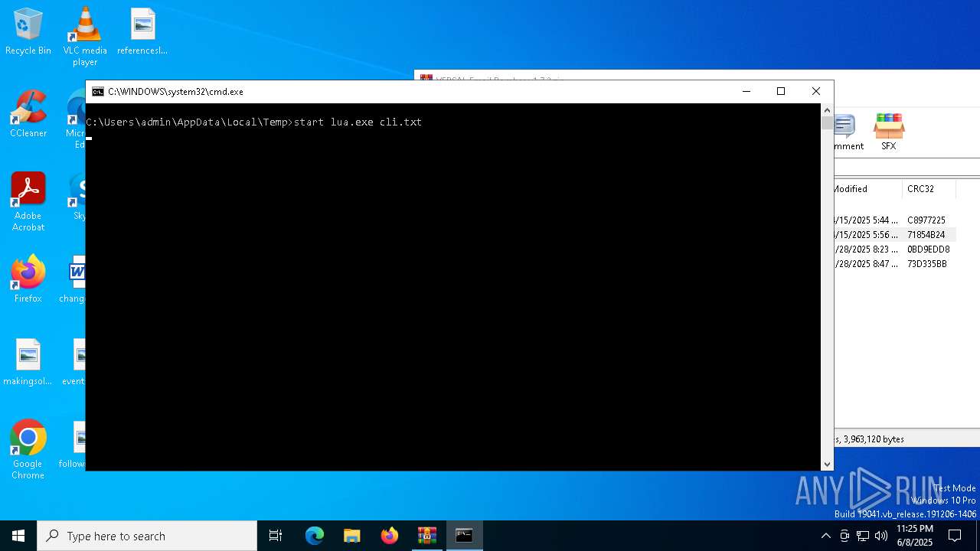Click the SFX icon in WinRAR toolbar
This screenshot has width=980, height=551.
tap(888, 132)
